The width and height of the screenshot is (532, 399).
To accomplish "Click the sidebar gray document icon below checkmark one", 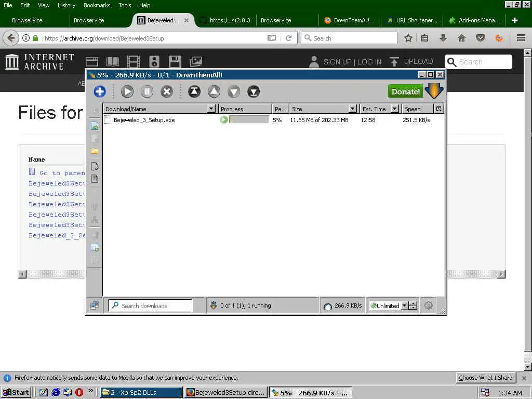I will tap(95, 179).
